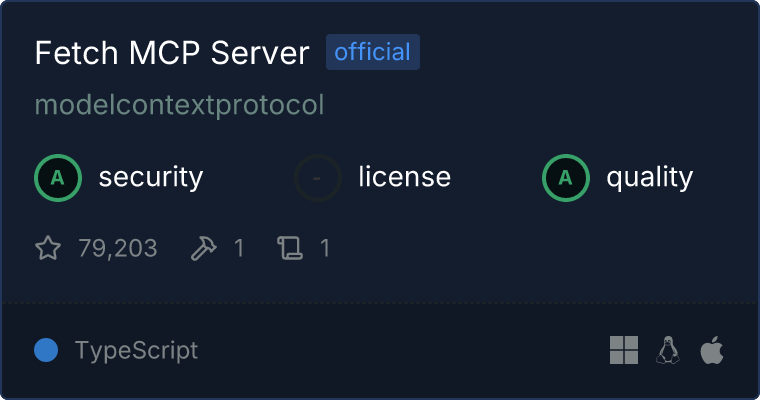Click the security label
The height and width of the screenshot is (400, 760).
151,177
